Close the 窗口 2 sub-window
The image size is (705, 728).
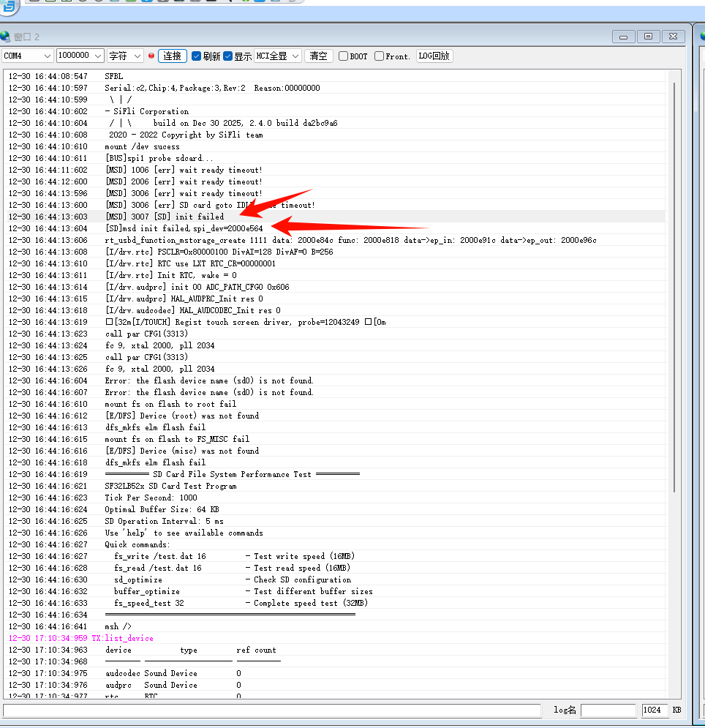pos(674,37)
